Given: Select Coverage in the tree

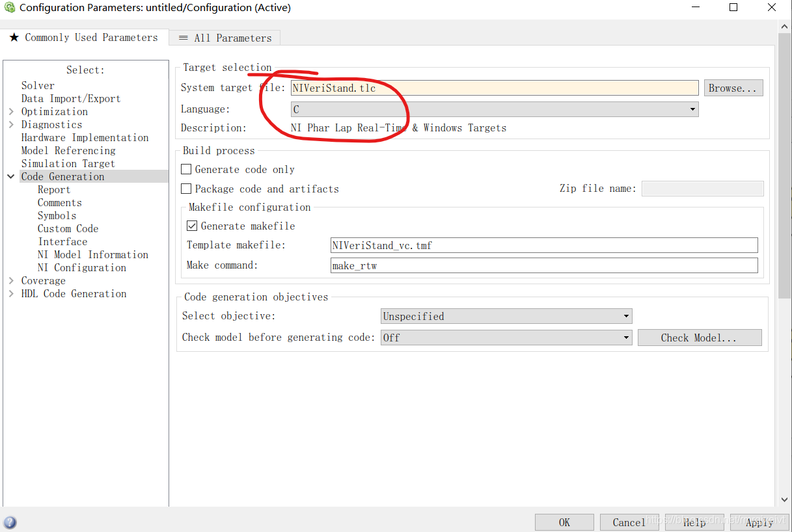Looking at the screenshot, I should (x=43, y=280).
